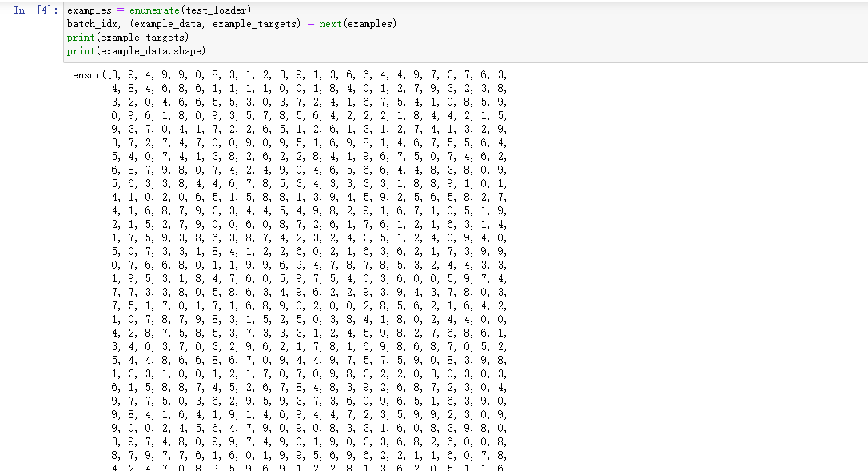Click the print(example_data.shape) line
The image size is (868, 471).
click(x=136, y=51)
